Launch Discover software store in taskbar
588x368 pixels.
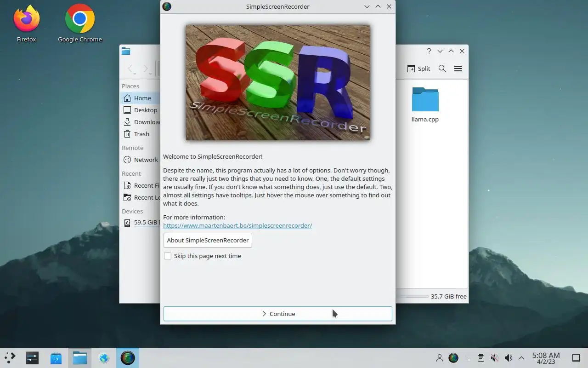[x=56, y=358]
